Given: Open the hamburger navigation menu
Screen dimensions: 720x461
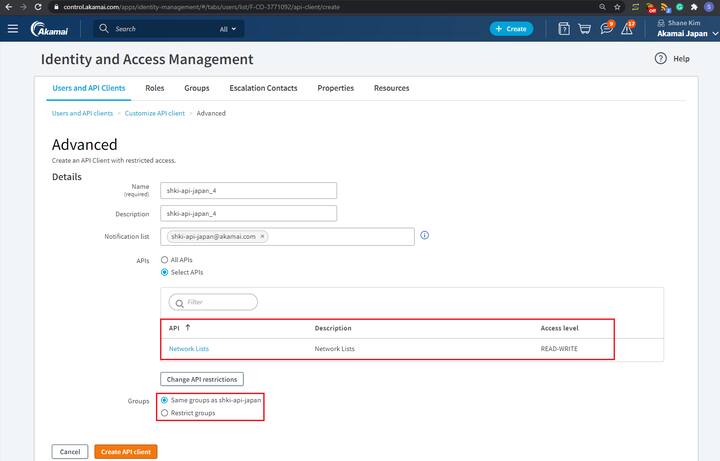Looking at the screenshot, I should pos(13,28).
